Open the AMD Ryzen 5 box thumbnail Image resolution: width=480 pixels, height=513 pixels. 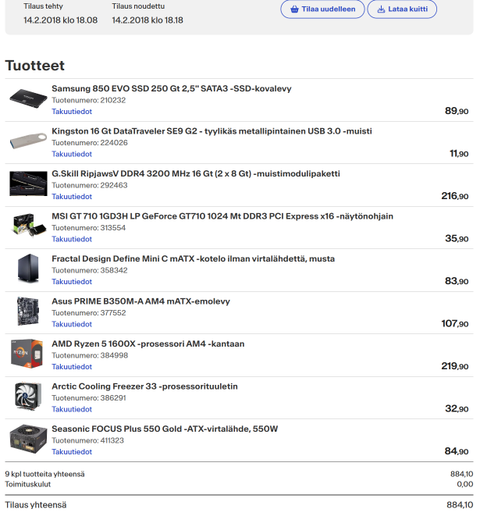(x=27, y=353)
